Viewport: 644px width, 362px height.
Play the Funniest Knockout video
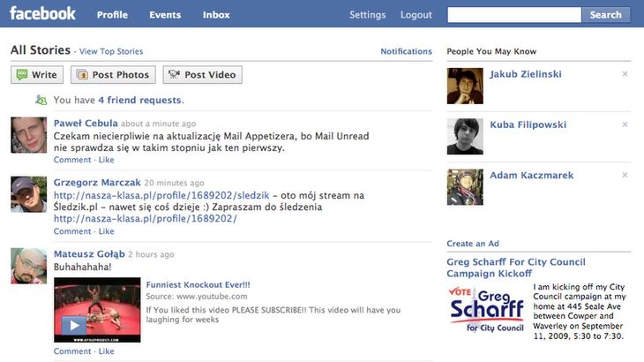click(x=74, y=326)
